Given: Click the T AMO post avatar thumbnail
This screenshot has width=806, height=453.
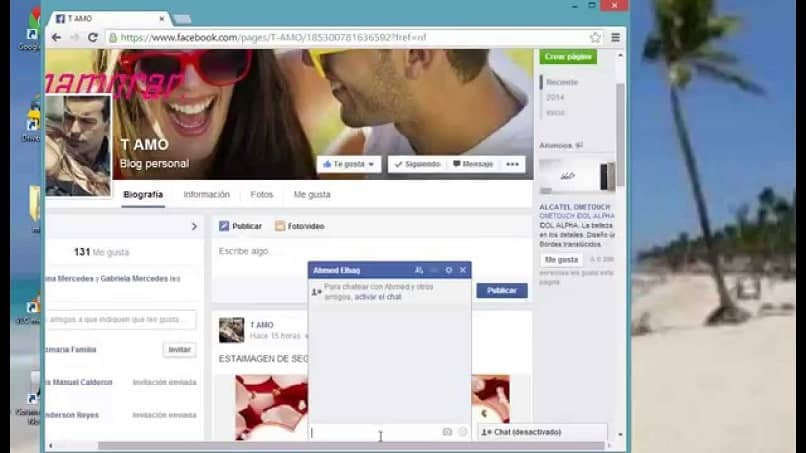Looking at the screenshot, I should pyautogui.click(x=231, y=330).
